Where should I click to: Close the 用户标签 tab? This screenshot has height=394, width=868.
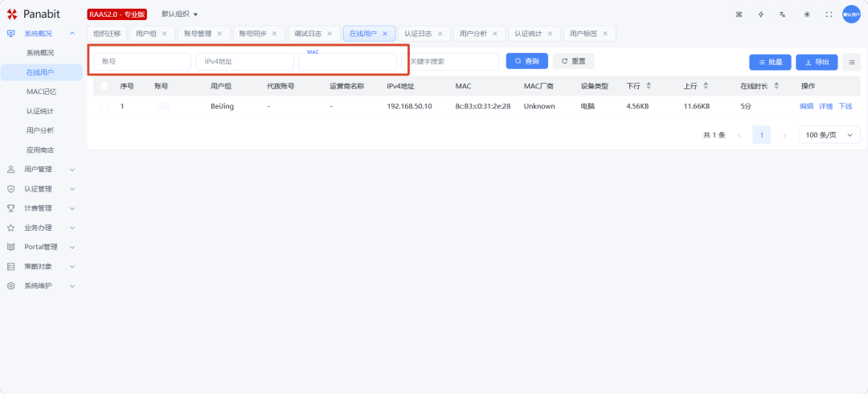tap(605, 34)
